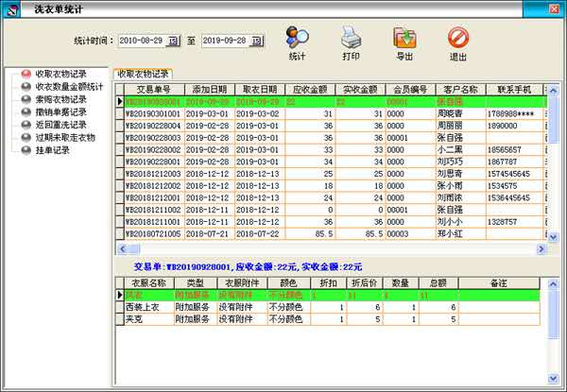Select 挂单记录 in the sidebar

53,149
